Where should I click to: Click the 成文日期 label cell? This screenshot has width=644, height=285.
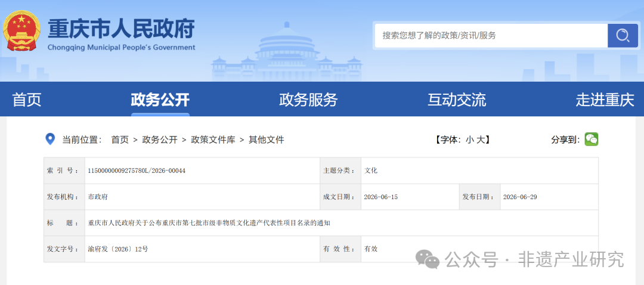pos(340,197)
